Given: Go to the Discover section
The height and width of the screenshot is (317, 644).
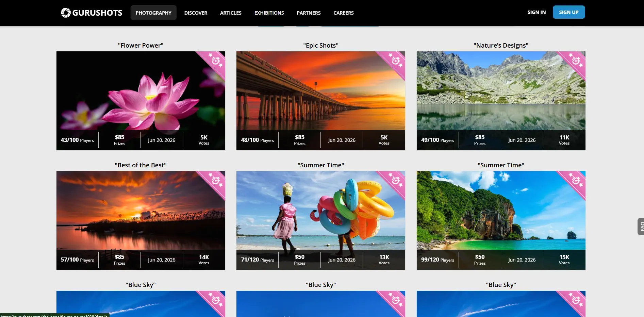Looking at the screenshot, I should (196, 13).
